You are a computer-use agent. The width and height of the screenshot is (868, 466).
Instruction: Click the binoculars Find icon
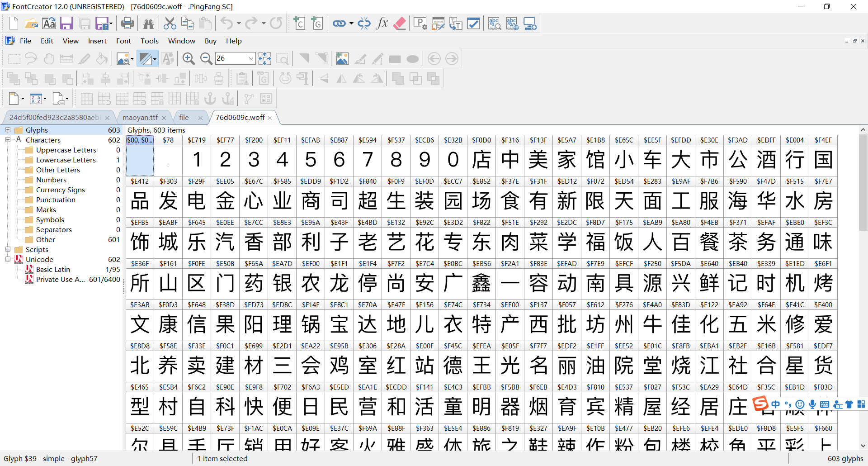pyautogui.click(x=148, y=23)
